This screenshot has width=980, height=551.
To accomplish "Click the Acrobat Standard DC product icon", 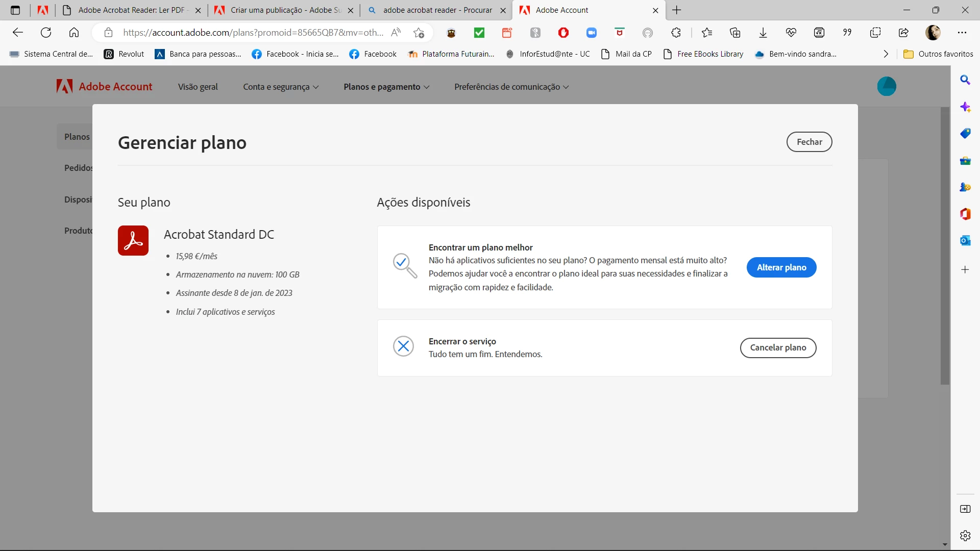I will pyautogui.click(x=133, y=240).
